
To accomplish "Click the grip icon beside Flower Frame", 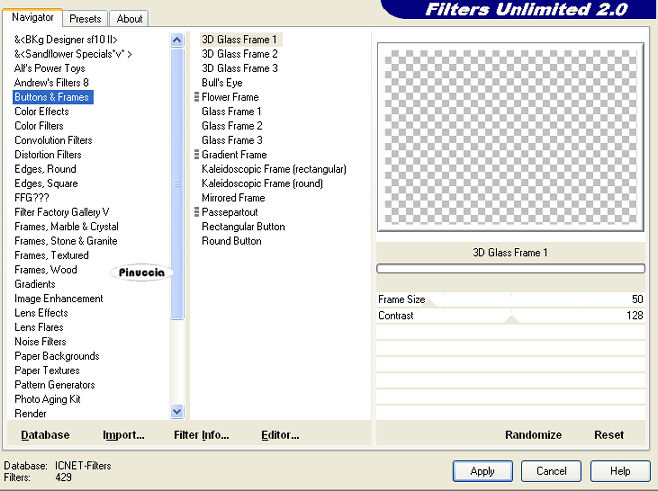I will point(196,97).
